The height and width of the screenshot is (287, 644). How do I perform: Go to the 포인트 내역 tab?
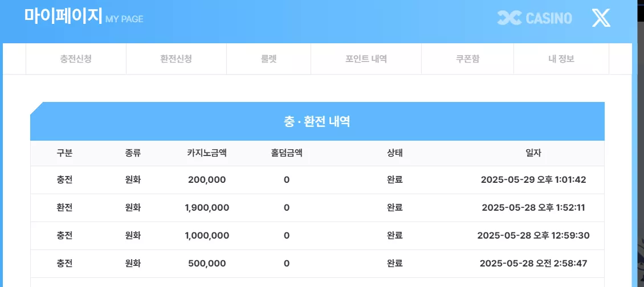point(366,59)
